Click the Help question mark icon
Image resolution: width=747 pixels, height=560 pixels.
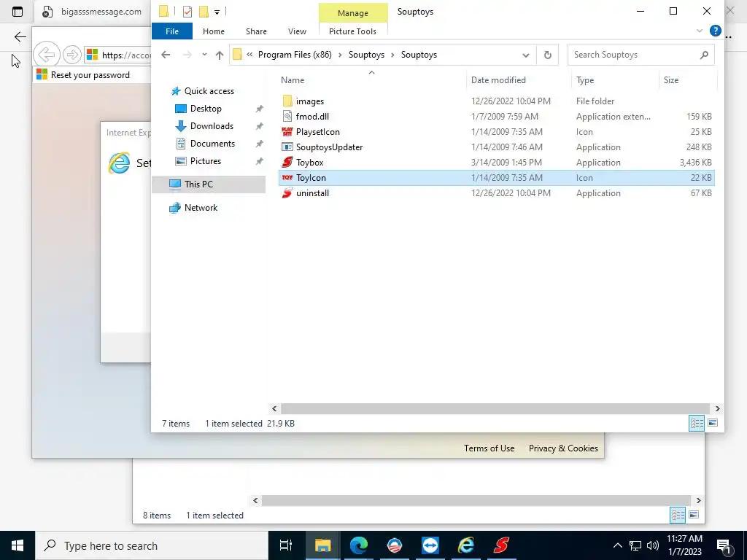(x=715, y=31)
